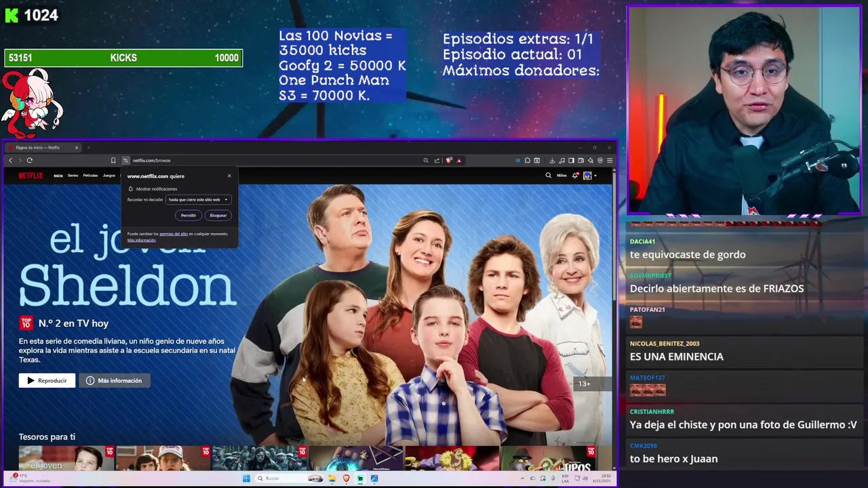The image size is (868, 488).
Task: Switch to Niños profile link
Action: coord(561,176)
